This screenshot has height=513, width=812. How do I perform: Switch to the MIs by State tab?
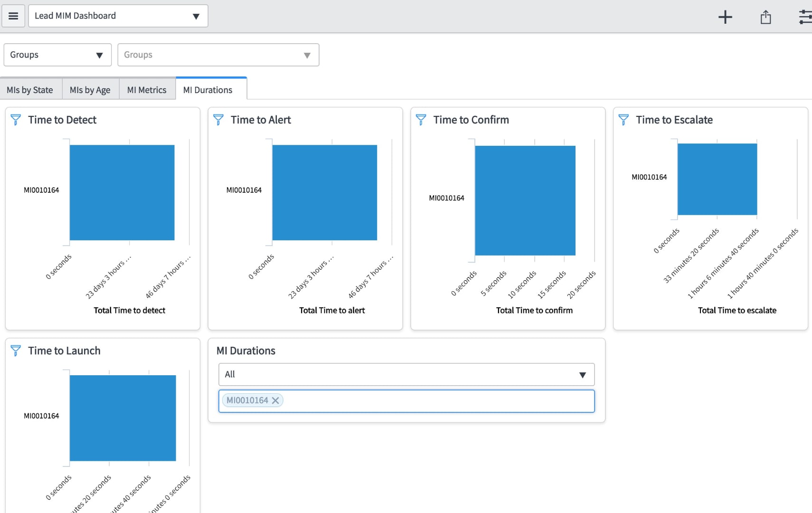click(30, 89)
